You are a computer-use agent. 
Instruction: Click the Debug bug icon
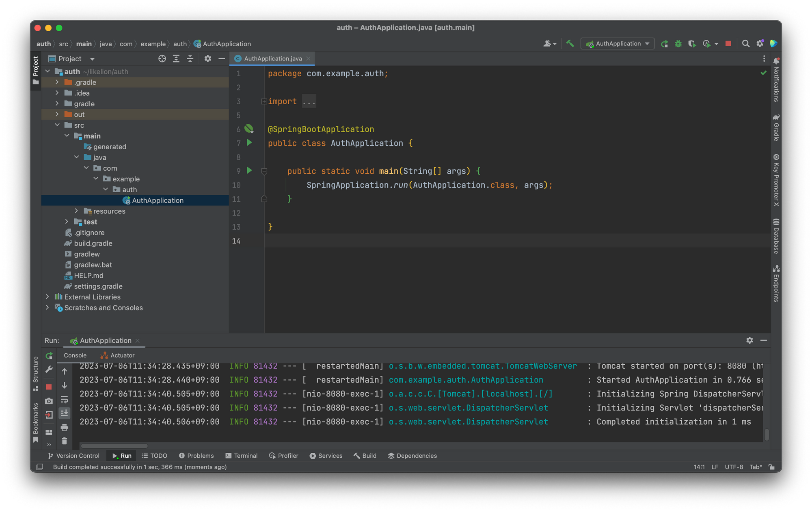(678, 43)
